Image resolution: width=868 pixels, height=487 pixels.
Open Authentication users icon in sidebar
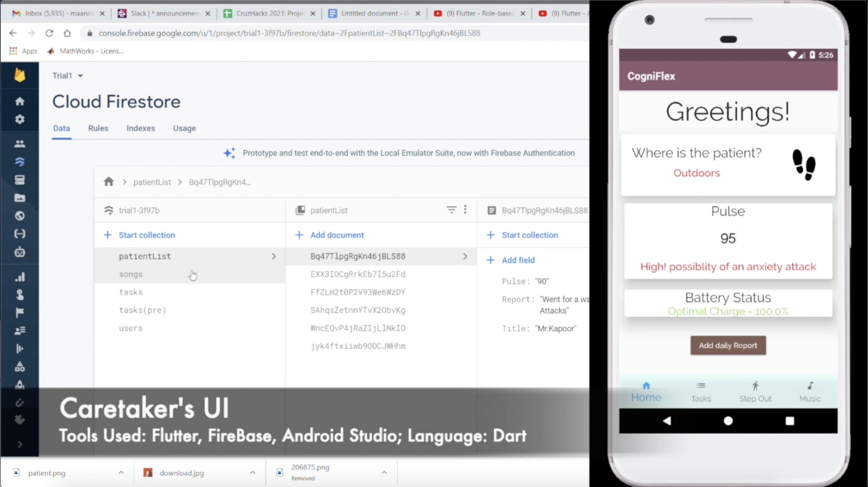tap(20, 144)
